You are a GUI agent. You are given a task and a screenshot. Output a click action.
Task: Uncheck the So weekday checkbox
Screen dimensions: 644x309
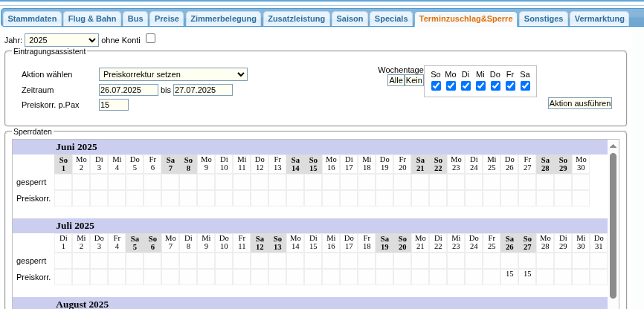coord(436,86)
